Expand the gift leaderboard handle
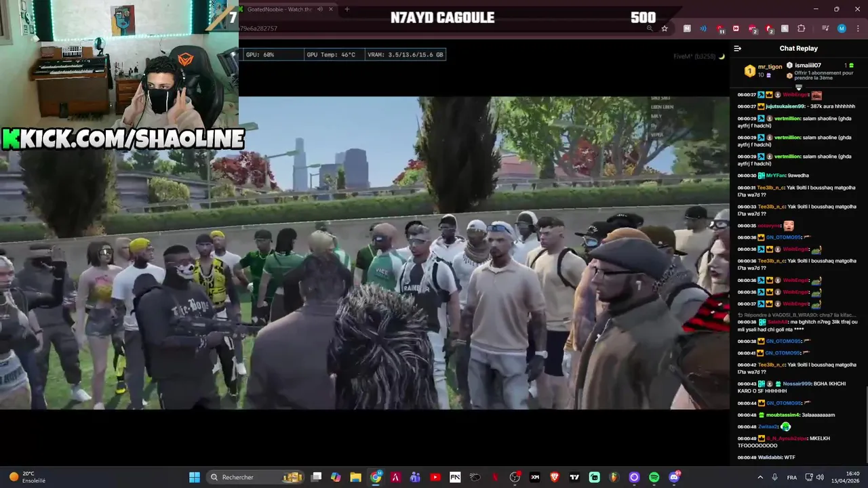 tap(798, 87)
